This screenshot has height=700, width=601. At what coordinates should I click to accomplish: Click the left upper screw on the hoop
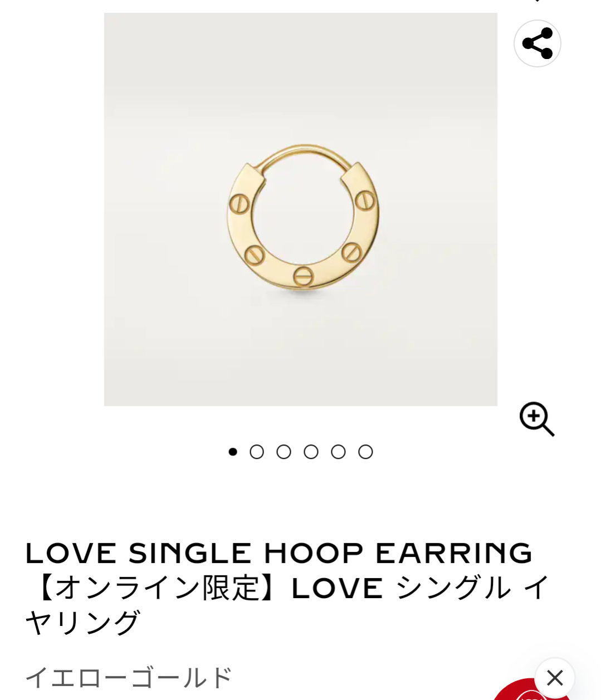(x=240, y=204)
